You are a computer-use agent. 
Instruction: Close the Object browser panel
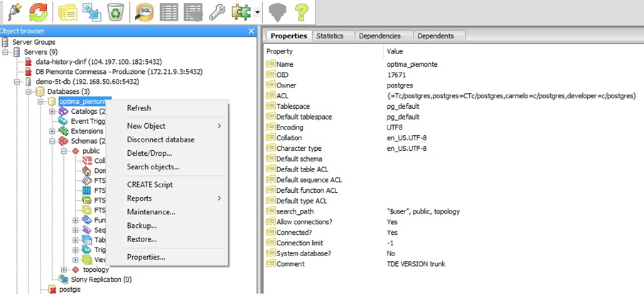click(251, 31)
